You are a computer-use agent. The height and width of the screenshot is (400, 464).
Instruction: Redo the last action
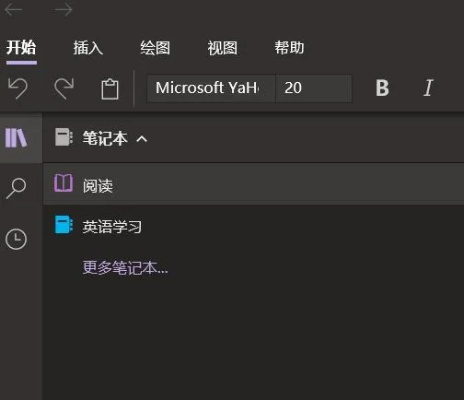(64, 88)
